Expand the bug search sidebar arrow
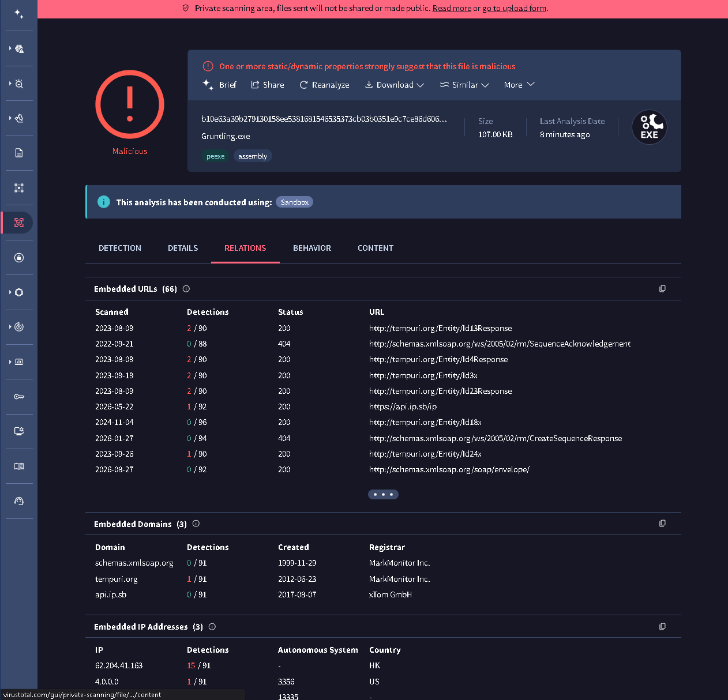728x700 pixels. (10, 84)
